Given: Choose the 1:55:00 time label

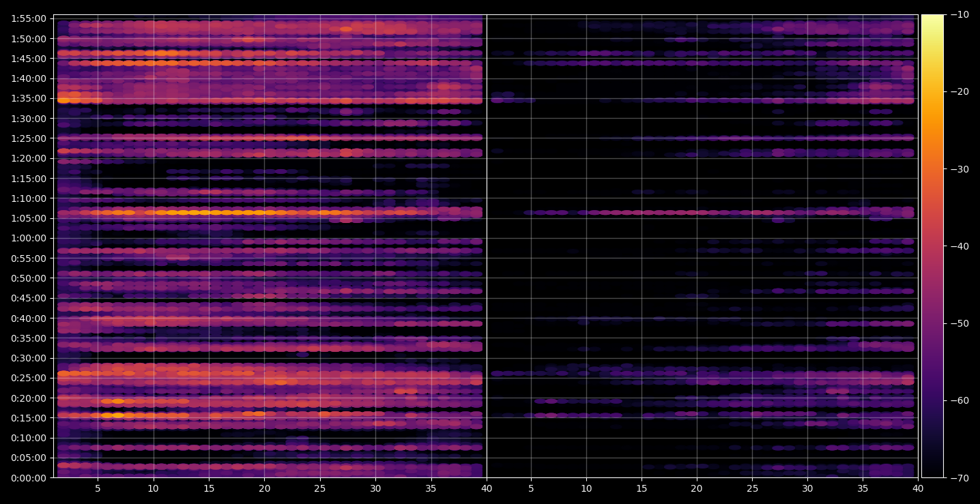Looking at the screenshot, I should coord(29,18).
